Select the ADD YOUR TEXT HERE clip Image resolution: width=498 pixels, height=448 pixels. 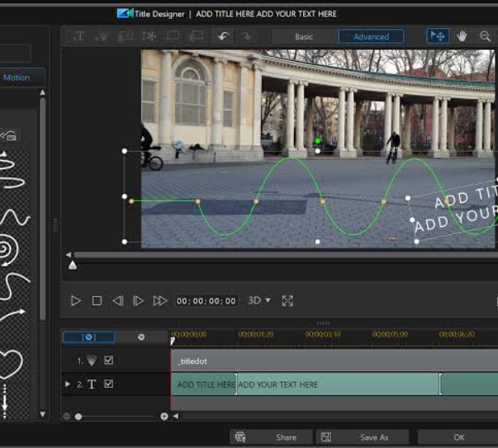click(339, 384)
